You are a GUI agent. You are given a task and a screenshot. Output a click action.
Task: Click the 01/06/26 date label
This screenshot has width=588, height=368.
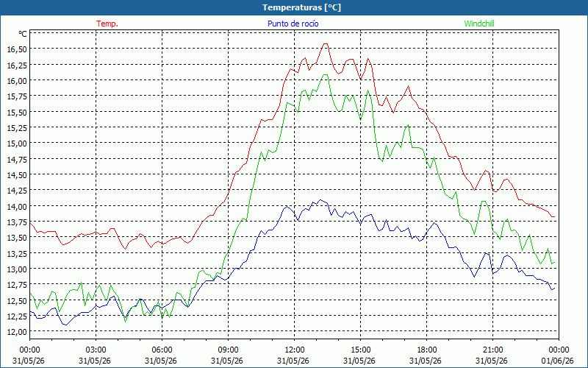pos(559,361)
